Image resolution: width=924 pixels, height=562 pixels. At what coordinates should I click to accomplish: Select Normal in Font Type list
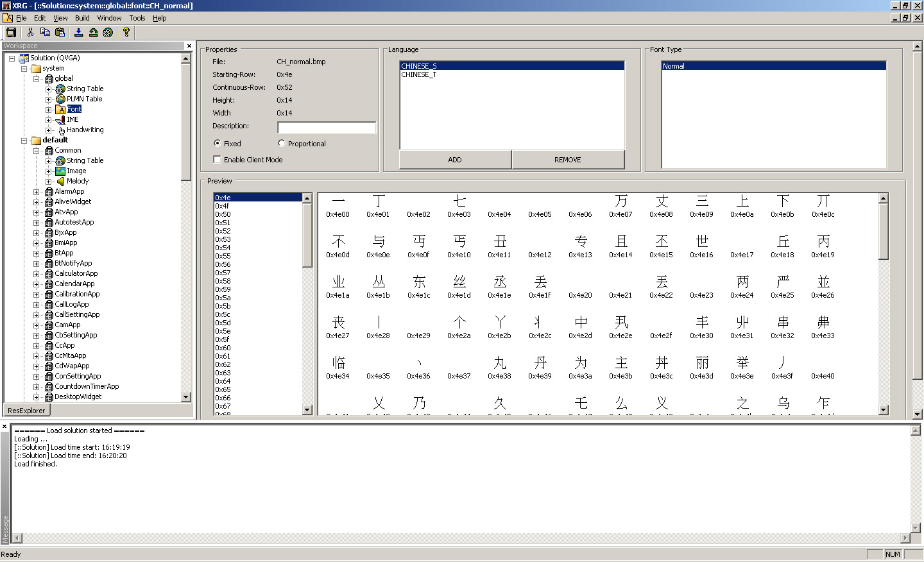tap(774, 66)
